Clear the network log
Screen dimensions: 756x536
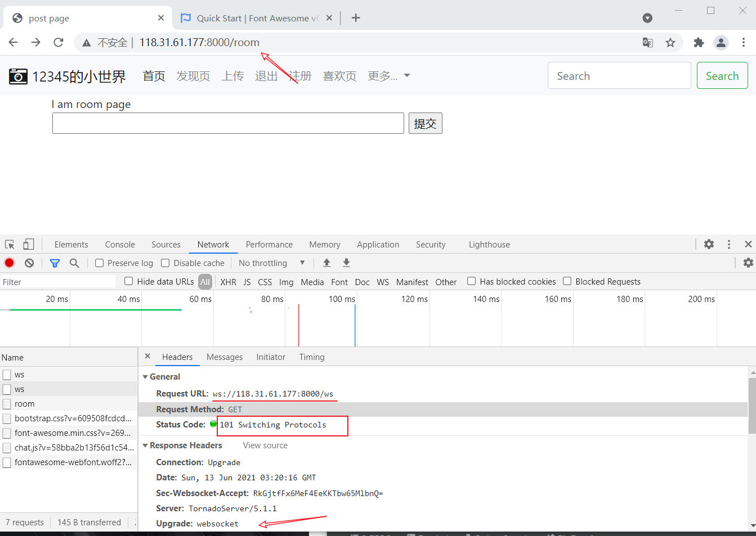point(29,263)
